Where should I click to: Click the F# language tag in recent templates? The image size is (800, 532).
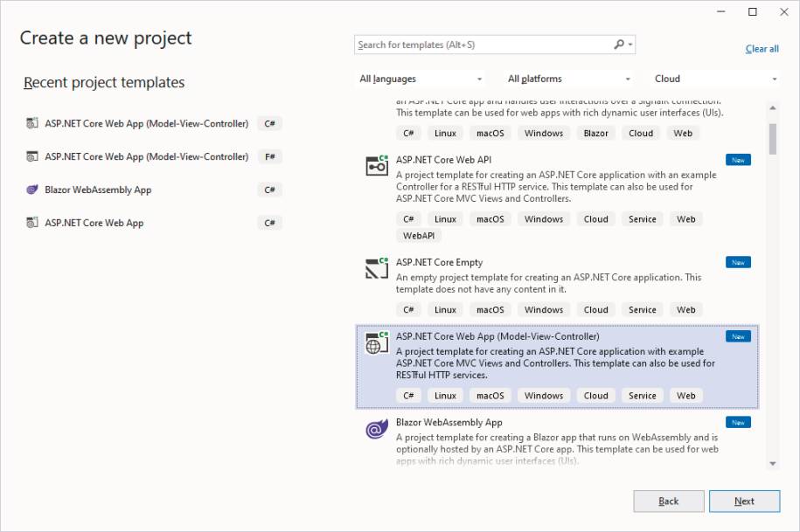point(270,156)
